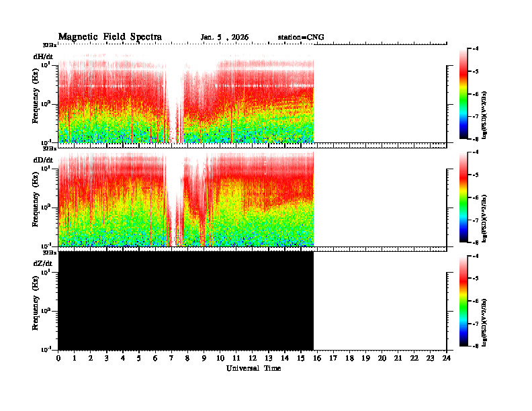Click hour tick label 7 on time axis

(x=171, y=359)
